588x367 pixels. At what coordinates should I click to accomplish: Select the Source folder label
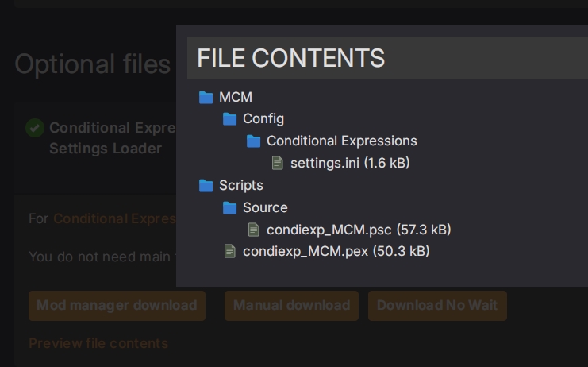[x=265, y=207]
